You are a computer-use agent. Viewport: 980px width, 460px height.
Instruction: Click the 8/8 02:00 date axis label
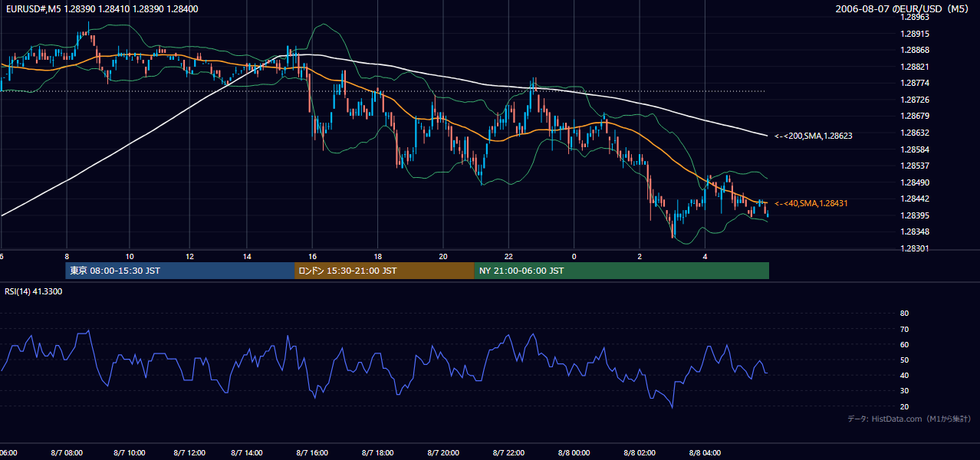point(640,453)
